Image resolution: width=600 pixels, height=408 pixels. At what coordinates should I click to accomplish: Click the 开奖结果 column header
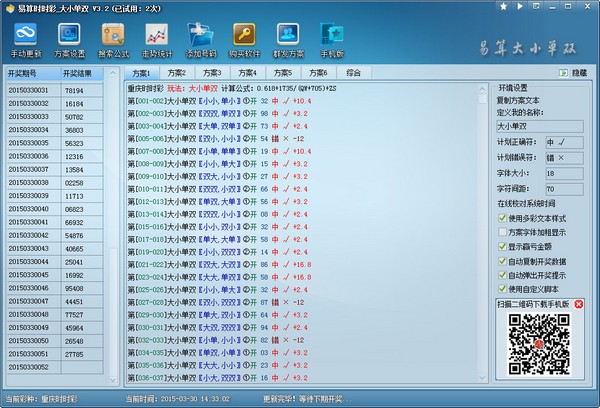pos(82,73)
